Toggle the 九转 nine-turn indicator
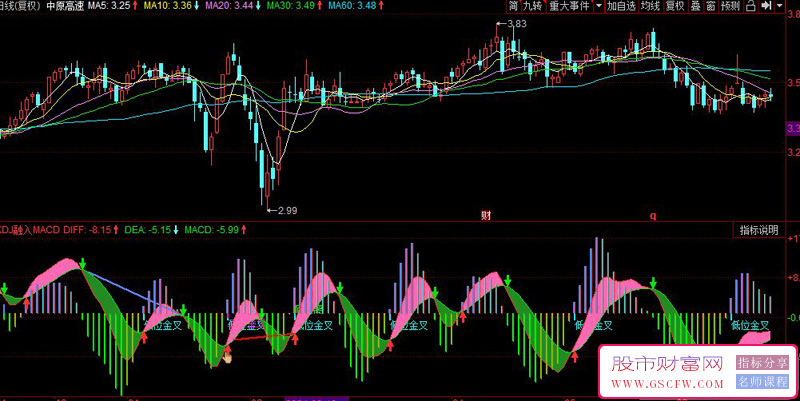This screenshot has height=401, width=800. (x=532, y=6)
